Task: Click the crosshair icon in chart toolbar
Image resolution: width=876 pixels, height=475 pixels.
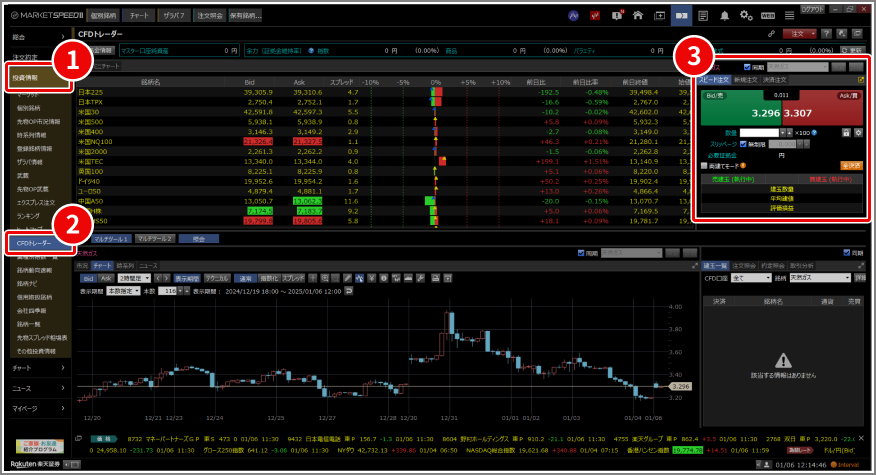Action: coord(312,278)
